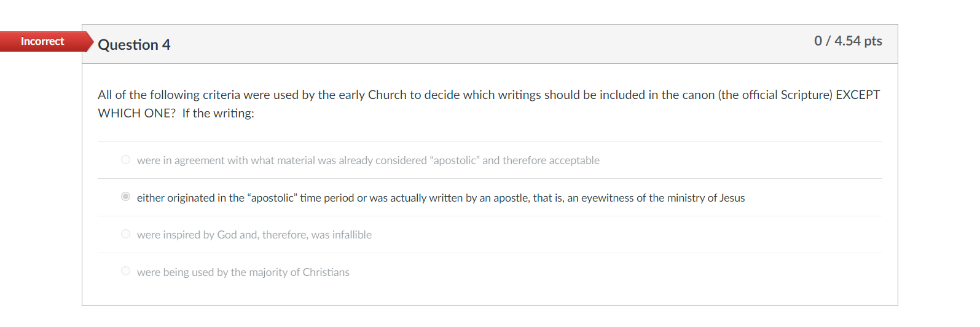Image resolution: width=980 pixels, height=327 pixels.
Task: Click the Question 4 heading
Action: (134, 45)
